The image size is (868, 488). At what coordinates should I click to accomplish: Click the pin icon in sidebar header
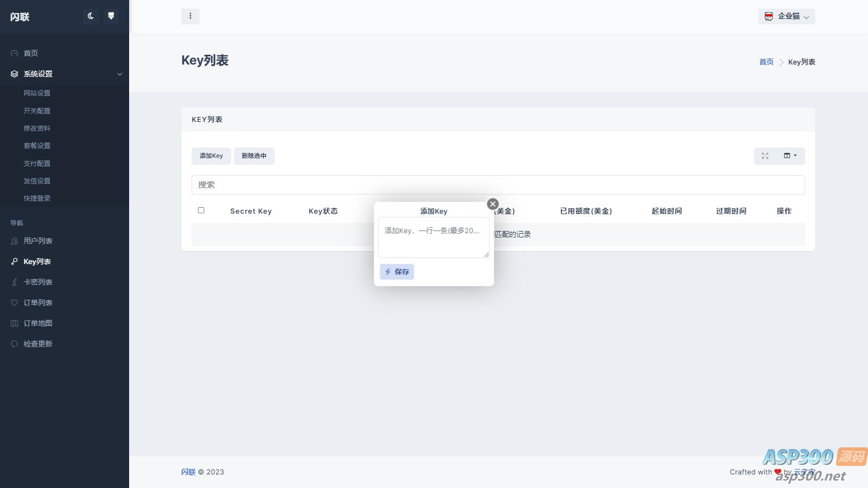click(111, 16)
